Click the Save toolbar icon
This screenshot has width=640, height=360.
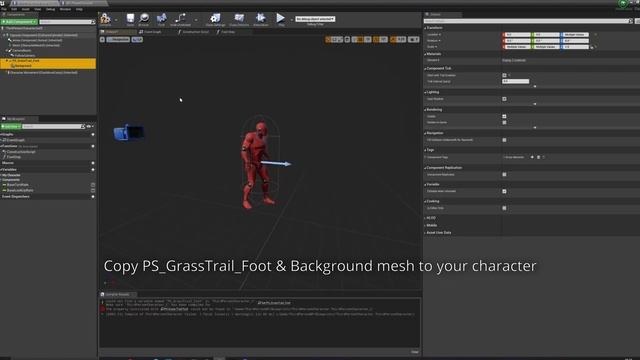pyautogui.click(x=130, y=19)
